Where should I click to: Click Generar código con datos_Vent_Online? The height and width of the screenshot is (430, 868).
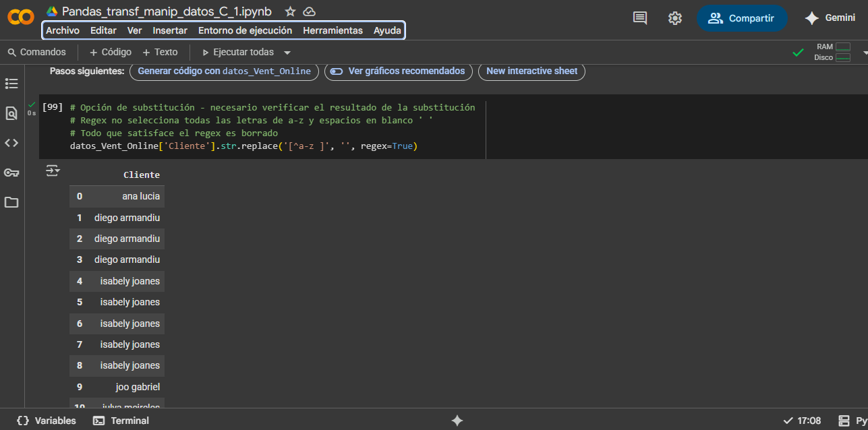tap(224, 71)
